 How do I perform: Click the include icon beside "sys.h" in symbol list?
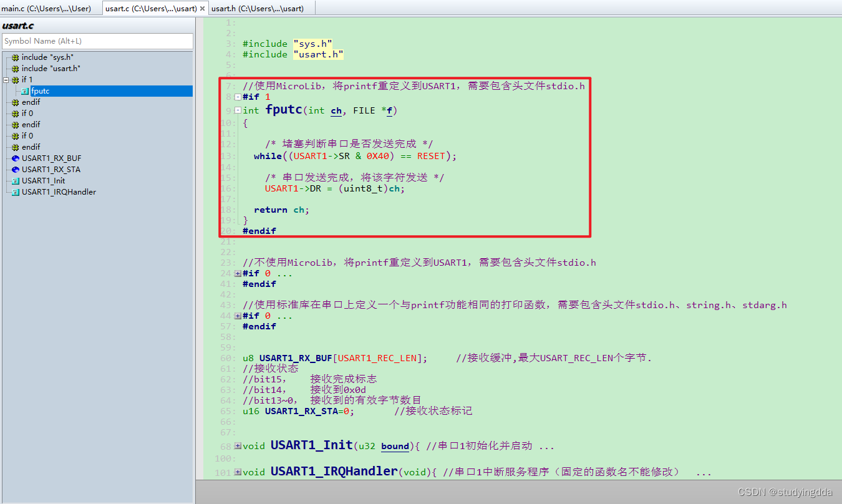(x=15, y=57)
